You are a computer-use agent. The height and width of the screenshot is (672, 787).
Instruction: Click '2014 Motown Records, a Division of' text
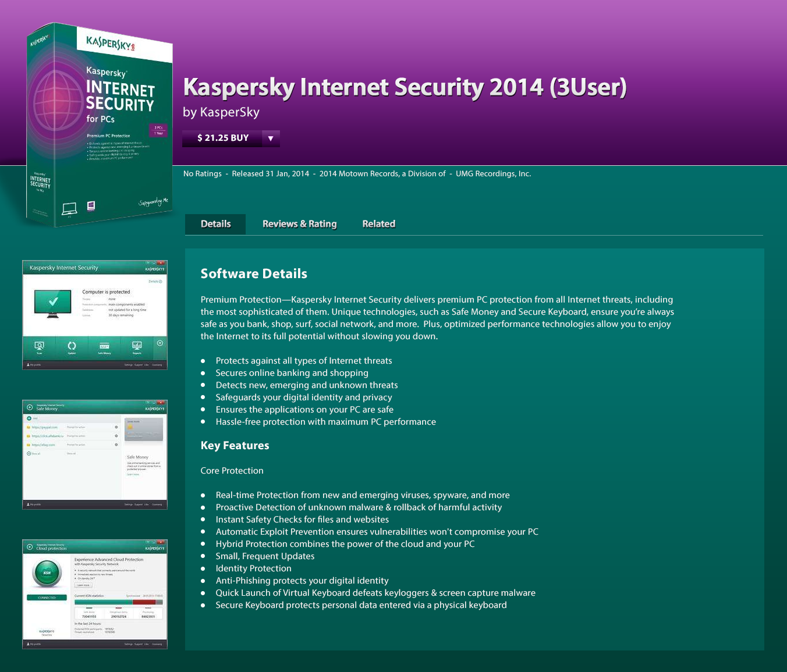[382, 173]
